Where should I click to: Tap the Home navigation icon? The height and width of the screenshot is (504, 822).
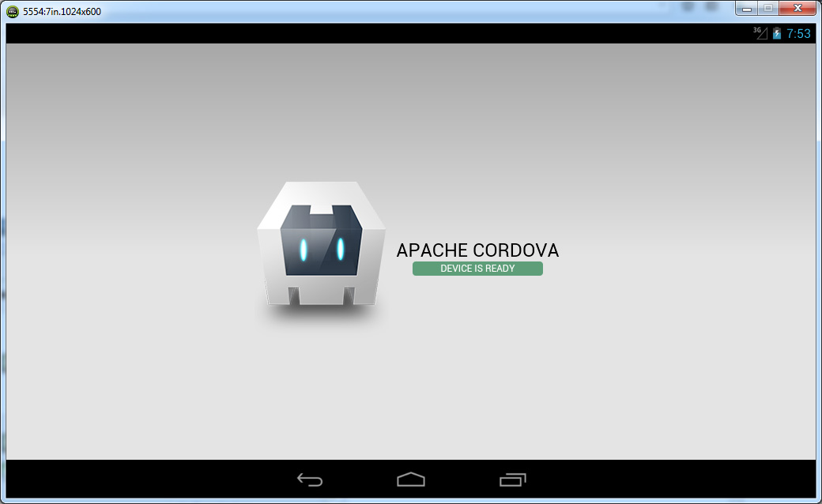point(411,479)
